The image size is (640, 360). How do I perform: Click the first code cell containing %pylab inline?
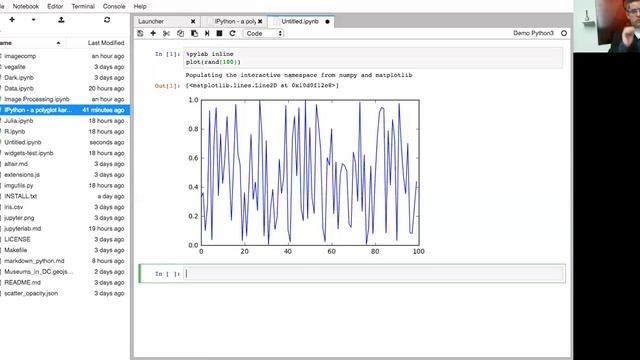click(373, 58)
